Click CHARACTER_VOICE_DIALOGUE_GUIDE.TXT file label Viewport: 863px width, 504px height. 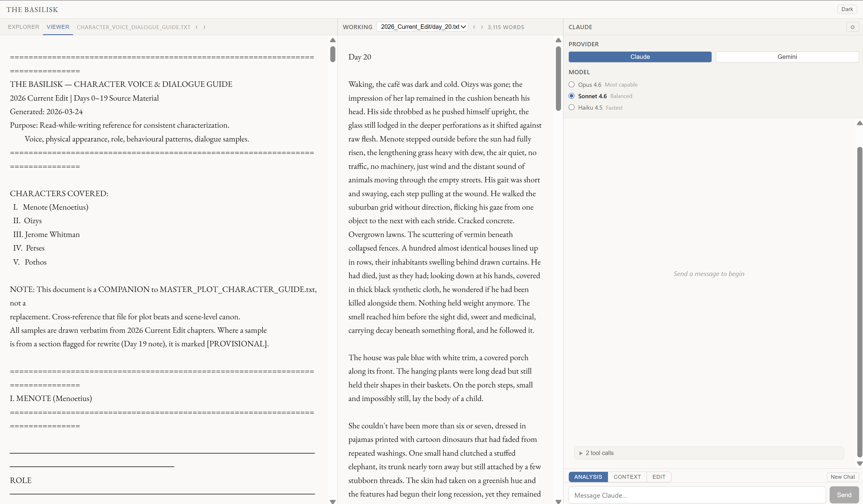point(133,27)
